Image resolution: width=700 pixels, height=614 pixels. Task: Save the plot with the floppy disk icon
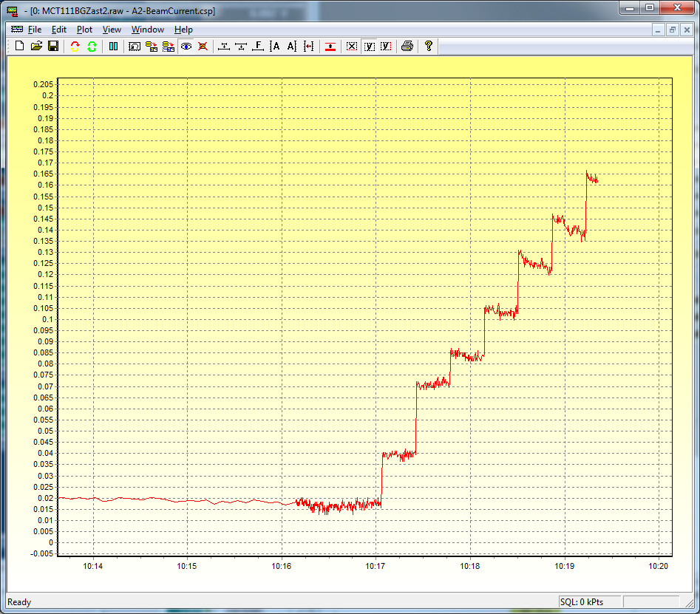click(52, 47)
